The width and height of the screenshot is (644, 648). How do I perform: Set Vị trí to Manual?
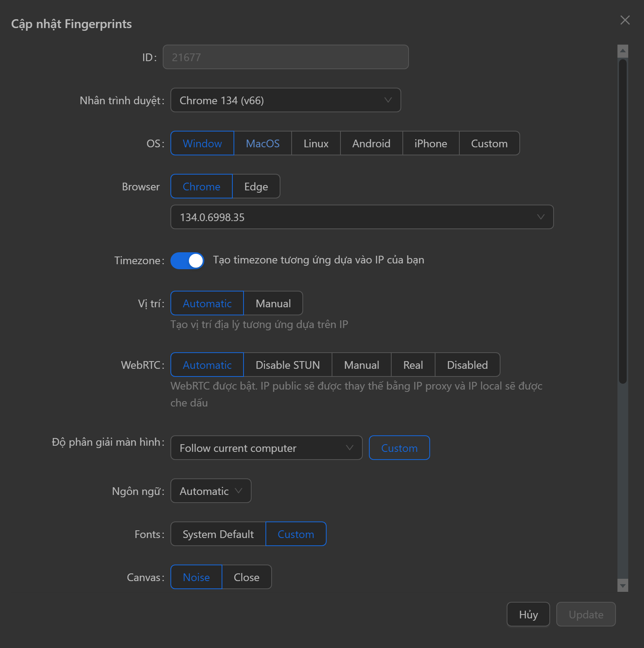tap(273, 303)
